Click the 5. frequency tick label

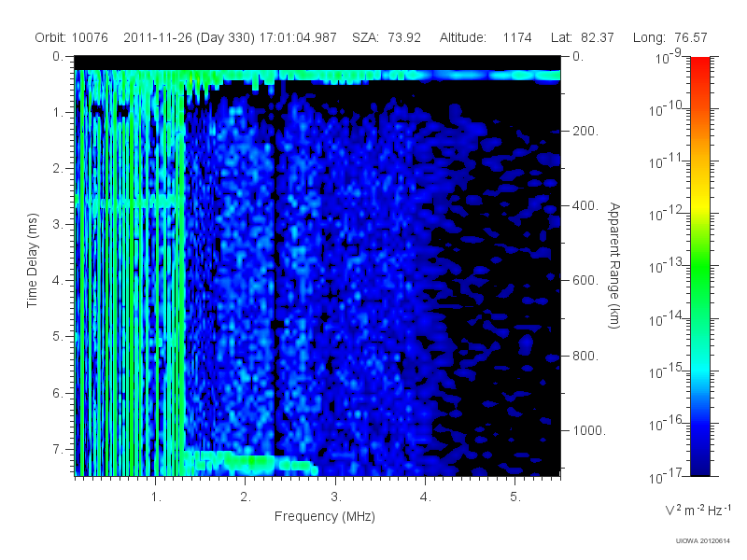(515, 497)
